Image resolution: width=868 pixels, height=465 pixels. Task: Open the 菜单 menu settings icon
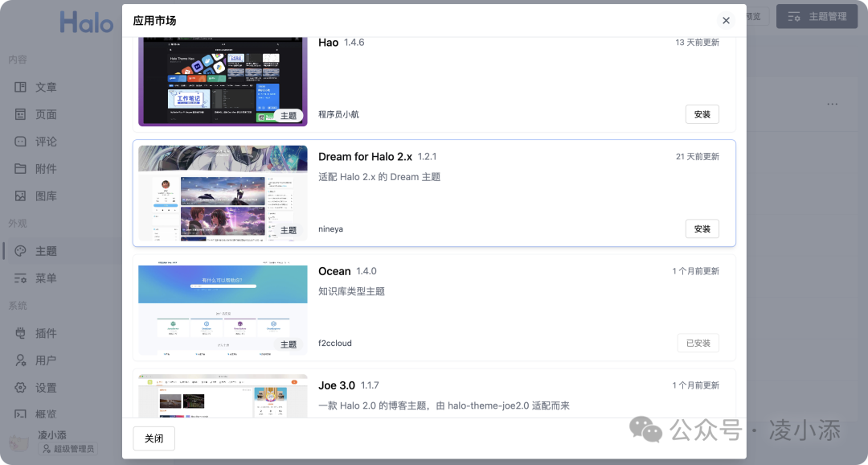[20, 278]
